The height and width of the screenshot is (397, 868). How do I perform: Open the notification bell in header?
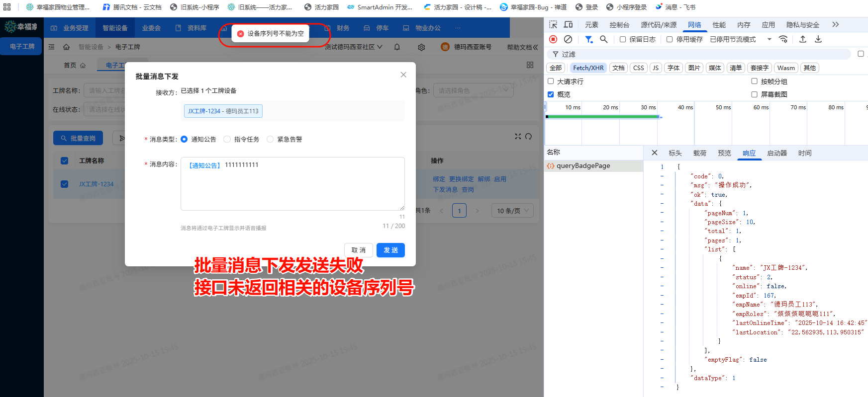[x=397, y=47]
